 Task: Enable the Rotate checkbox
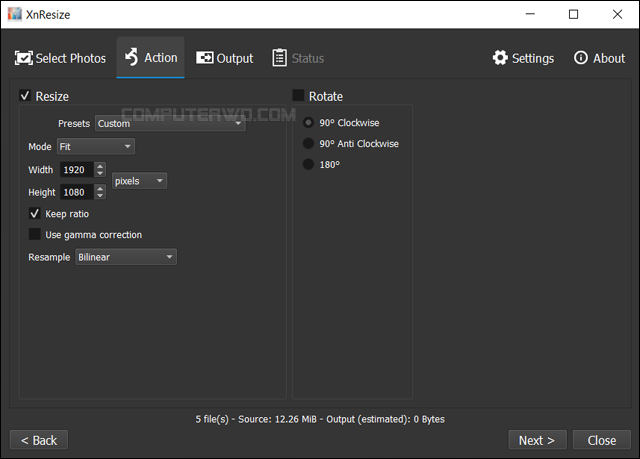(298, 96)
